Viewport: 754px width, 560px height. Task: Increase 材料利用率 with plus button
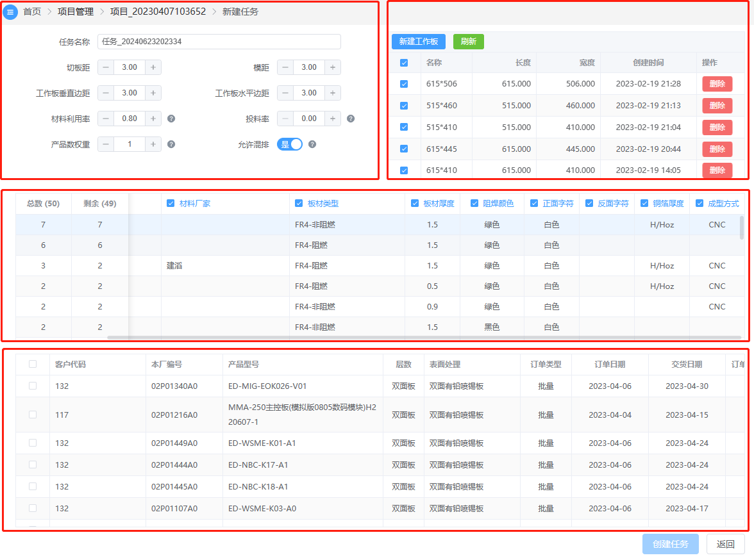tap(153, 119)
